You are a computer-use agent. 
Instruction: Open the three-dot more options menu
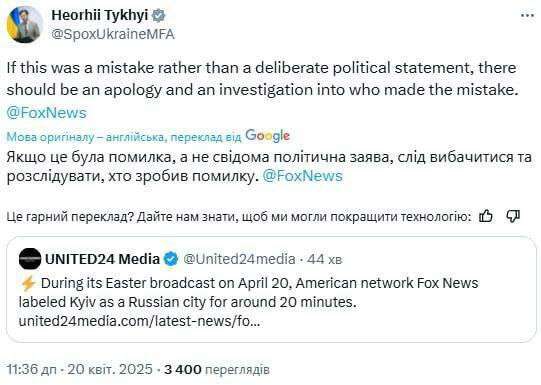[x=527, y=16]
